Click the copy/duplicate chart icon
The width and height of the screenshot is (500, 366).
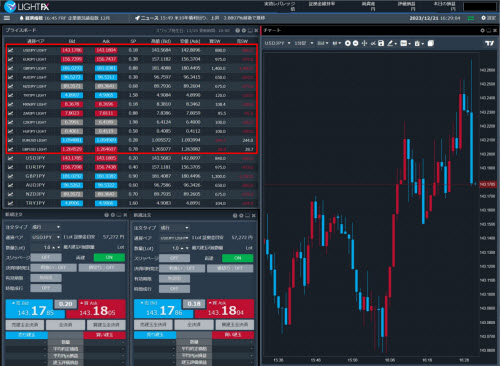pyautogui.click(x=431, y=43)
